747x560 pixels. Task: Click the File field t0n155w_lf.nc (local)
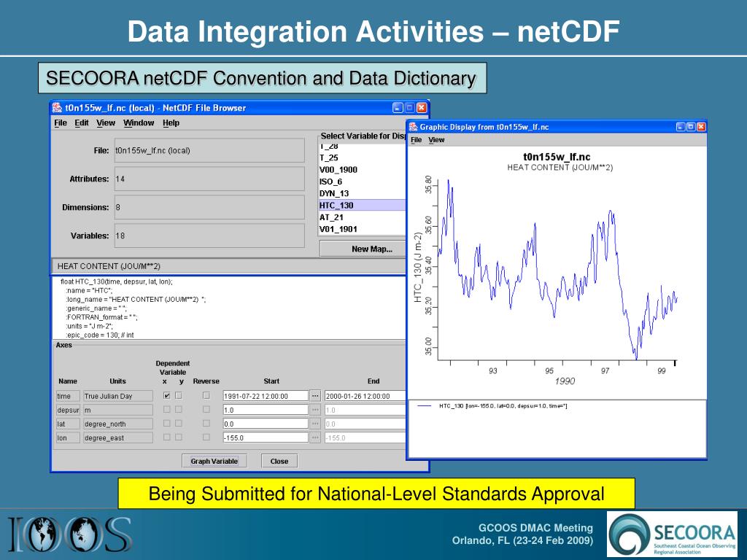point(209,150)
